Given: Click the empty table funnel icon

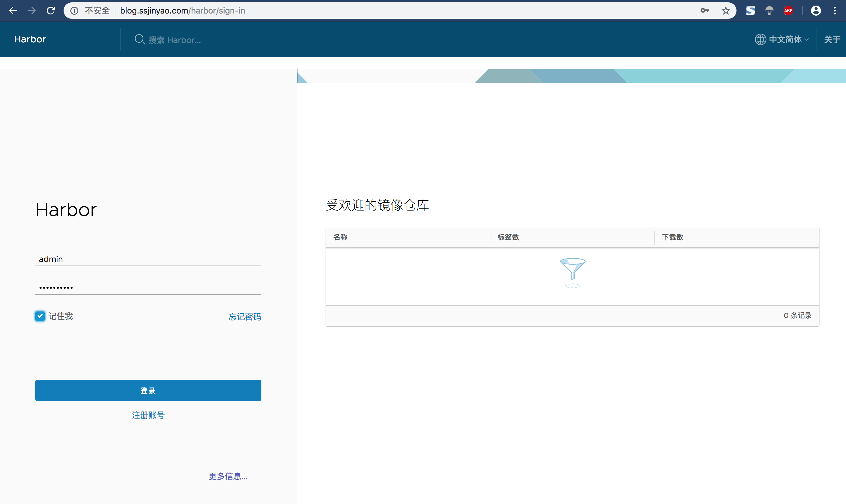Looking at the screenshot, I should tap(572, 273).
